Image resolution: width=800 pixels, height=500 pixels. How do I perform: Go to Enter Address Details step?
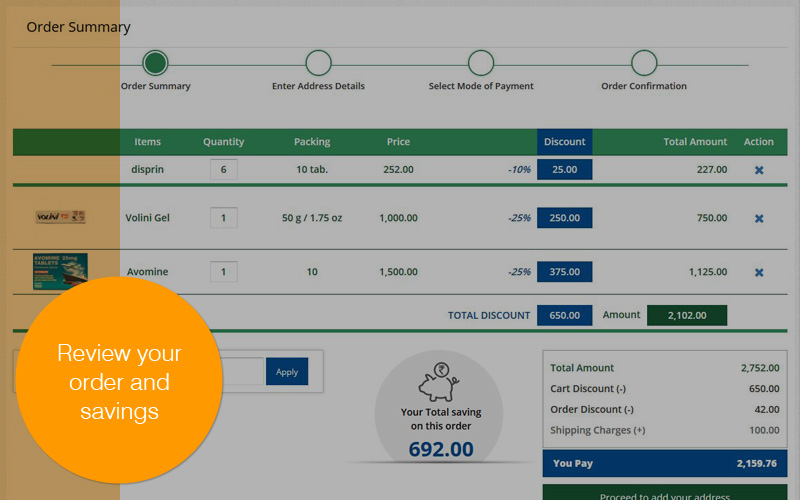318,64
